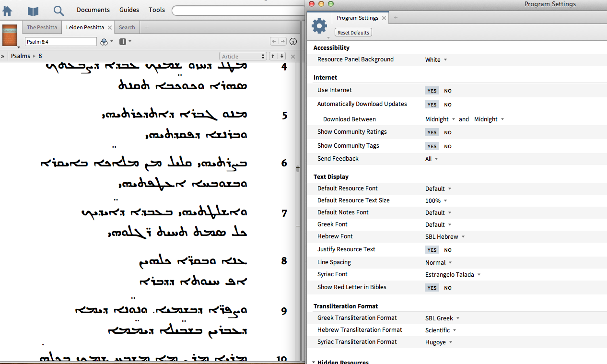Click the gear icon in Program Settings
Viewport: 607px width, 364px height.
tap(319, 26)
